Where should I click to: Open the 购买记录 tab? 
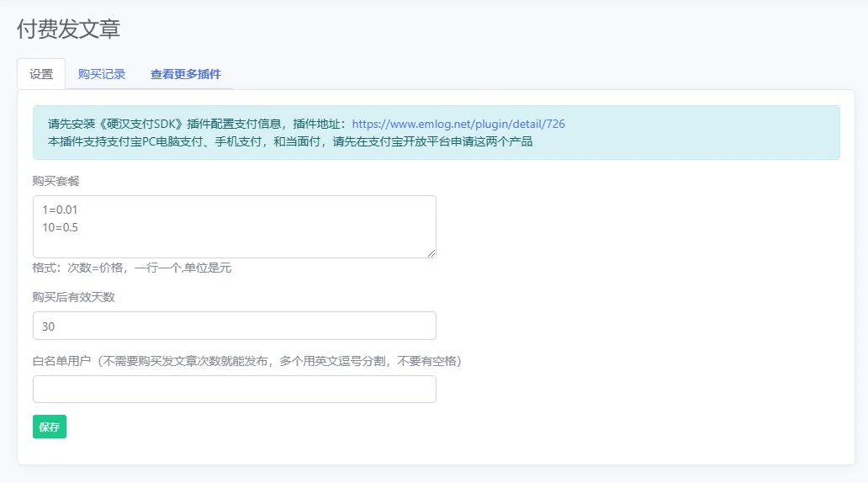[101, 74]
